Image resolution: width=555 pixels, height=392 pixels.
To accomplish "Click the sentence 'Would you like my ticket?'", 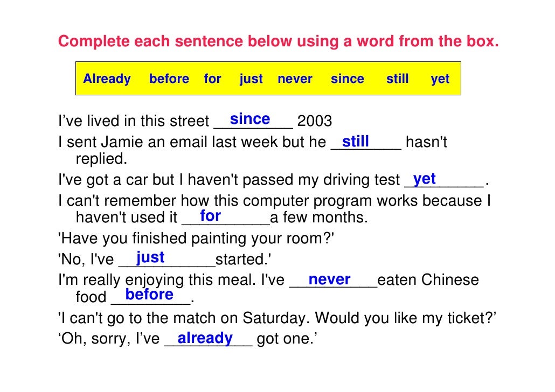I will [x=406, y=318].
